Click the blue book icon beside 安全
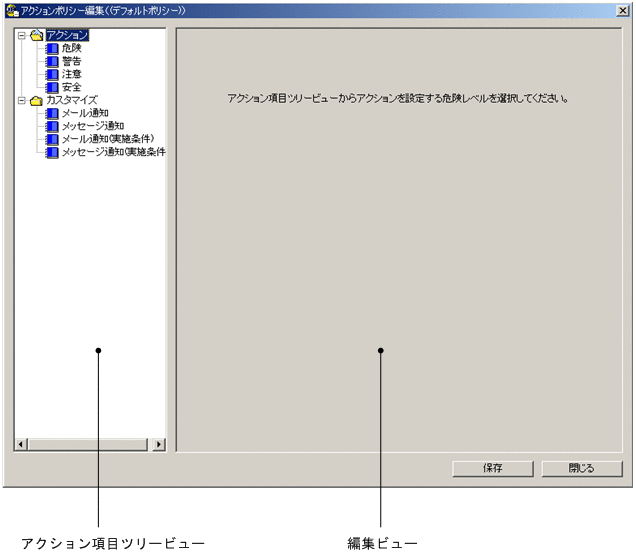This screenshot has width=636, height=556. point(52,88)
